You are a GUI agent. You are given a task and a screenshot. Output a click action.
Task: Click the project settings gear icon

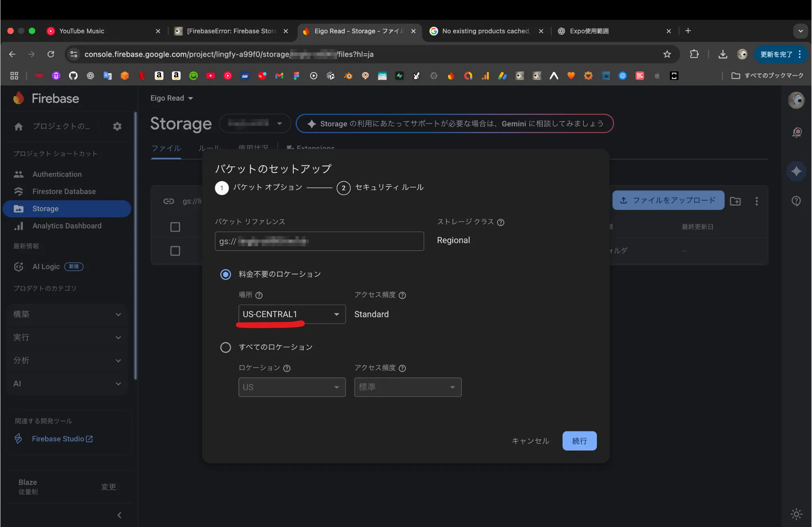click(x=117, y=126)
